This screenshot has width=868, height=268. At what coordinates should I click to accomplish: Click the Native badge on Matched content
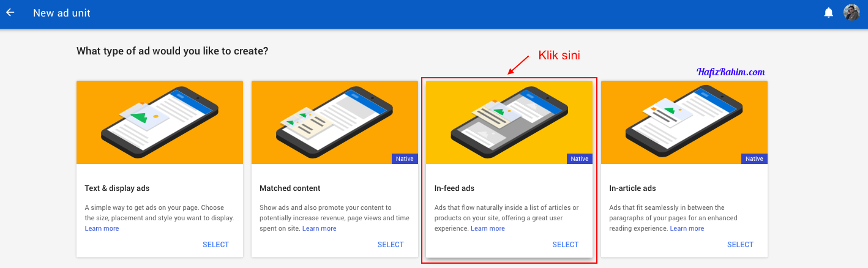pos(405,159)
